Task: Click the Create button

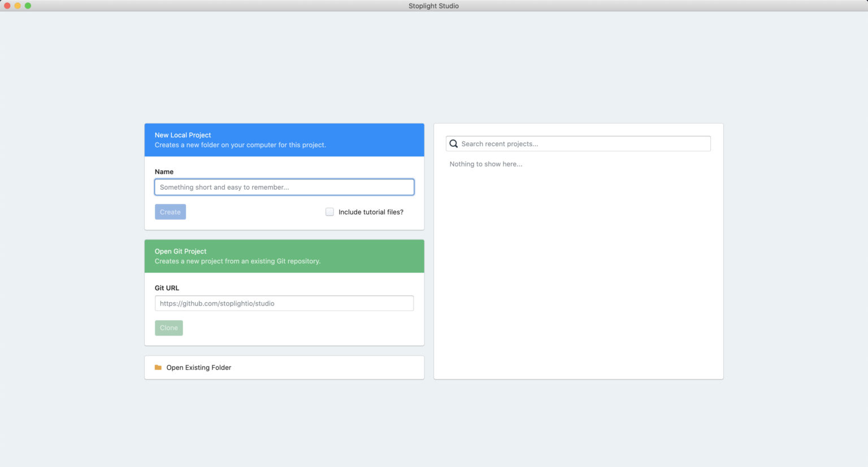Action: 170,212
